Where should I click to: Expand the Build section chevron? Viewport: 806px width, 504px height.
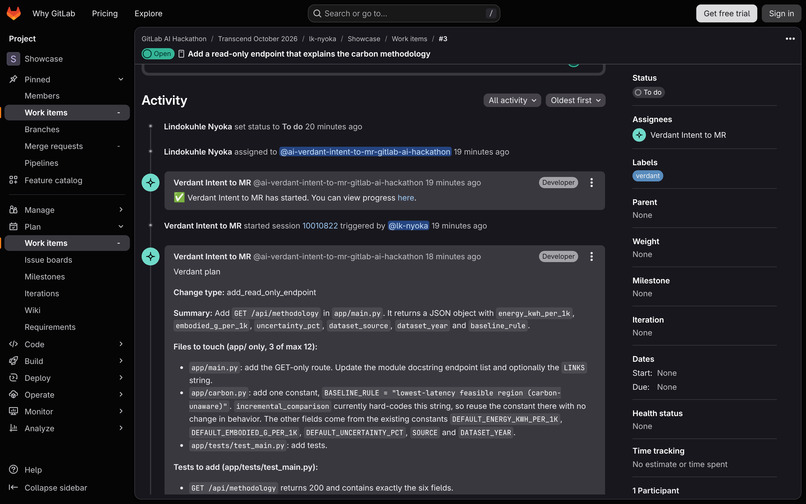click(121, 361)
